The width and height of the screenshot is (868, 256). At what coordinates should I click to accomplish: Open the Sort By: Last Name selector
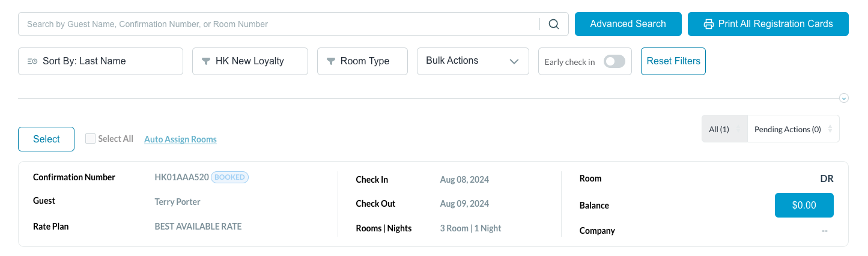[x=100, y=61]
